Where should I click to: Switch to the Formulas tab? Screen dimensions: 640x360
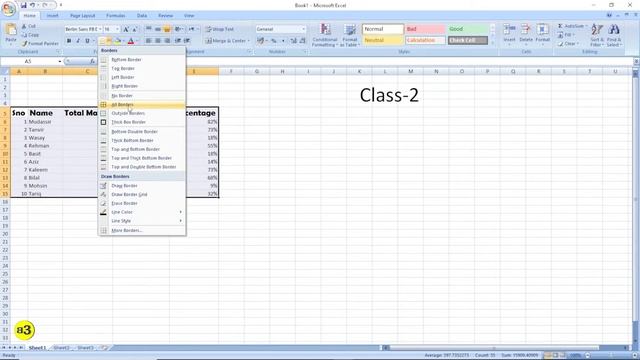[116, 16]
